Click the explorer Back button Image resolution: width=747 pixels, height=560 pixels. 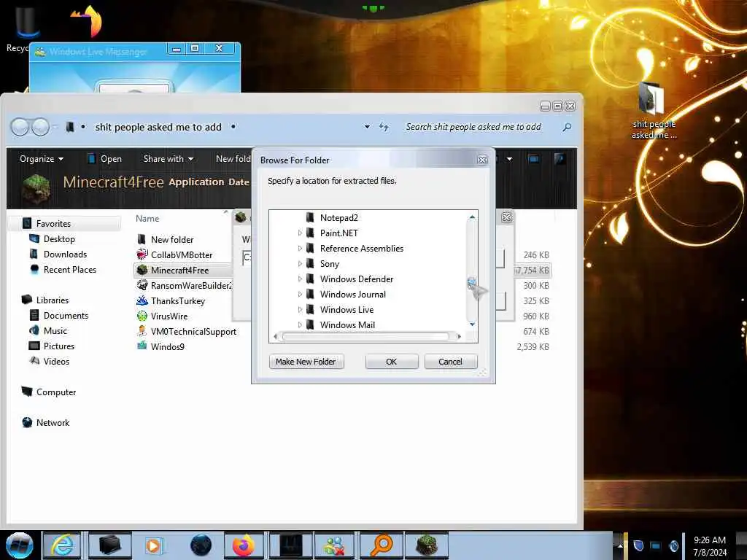coord(20,127)
